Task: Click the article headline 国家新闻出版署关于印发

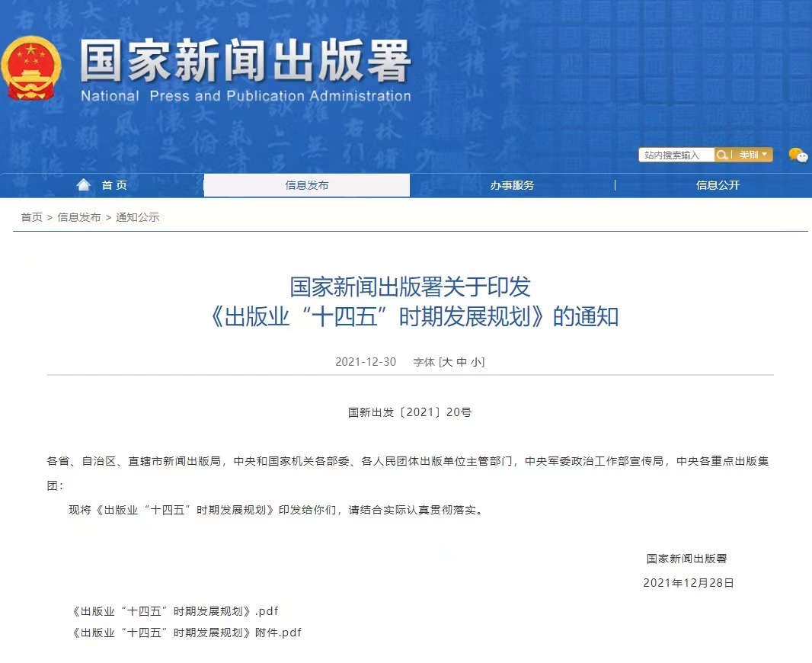Action: (x=410, y=287)
